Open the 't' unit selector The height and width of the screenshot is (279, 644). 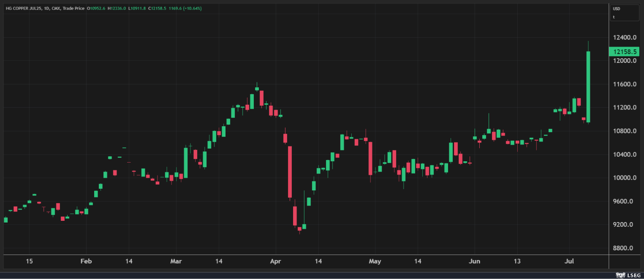(x=614, y=17)
